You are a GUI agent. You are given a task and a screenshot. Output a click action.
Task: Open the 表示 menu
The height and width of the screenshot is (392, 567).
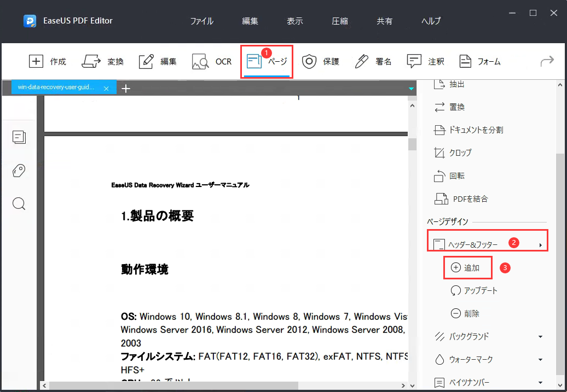click(x=294, y=21)
